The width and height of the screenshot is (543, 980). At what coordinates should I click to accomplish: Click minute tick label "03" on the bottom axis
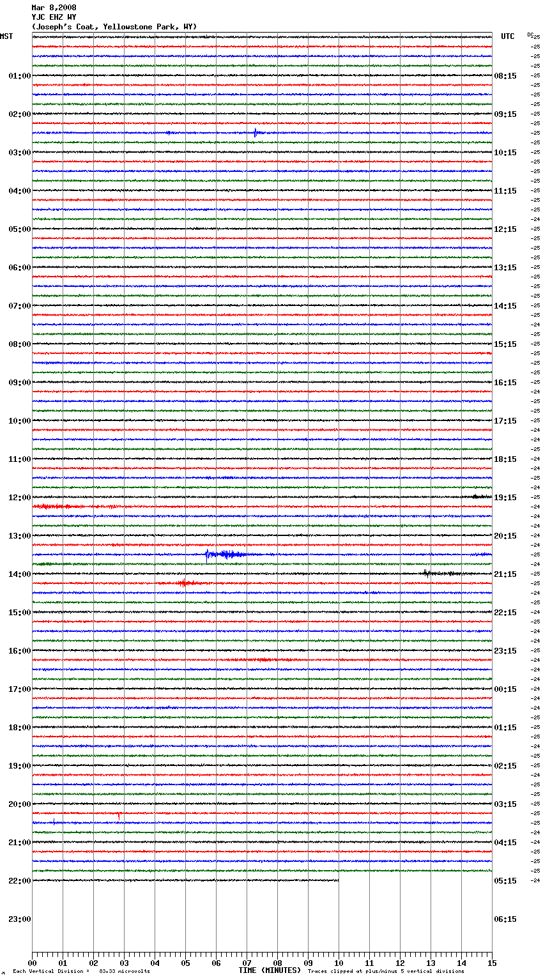(124, 963)
